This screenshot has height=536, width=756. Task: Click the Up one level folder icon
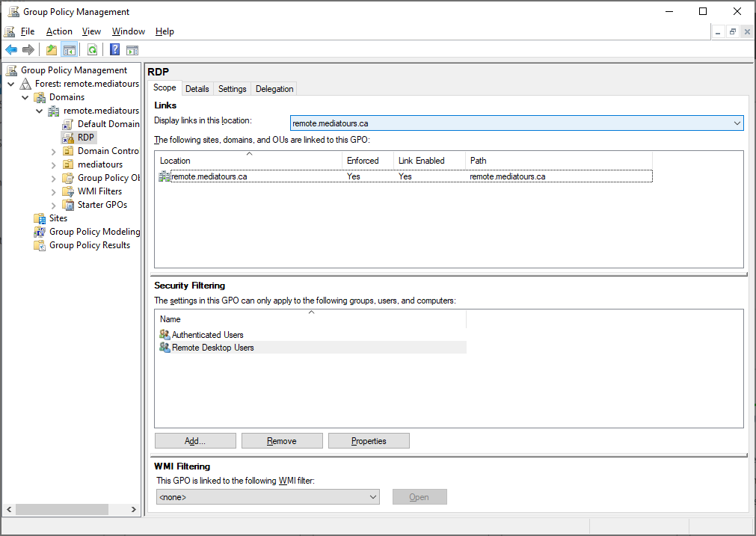(51, 49)
